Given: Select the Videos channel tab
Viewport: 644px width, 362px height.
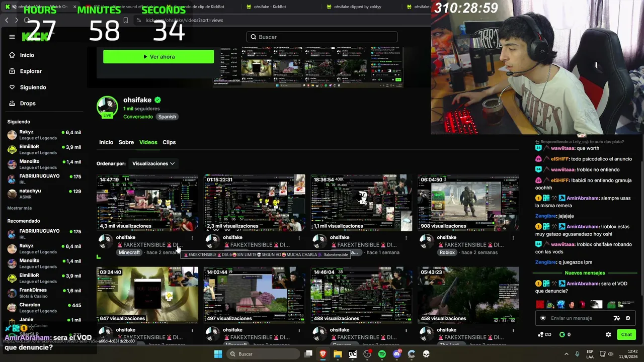Looking at the screenshot, I should (x=148, y=142).
